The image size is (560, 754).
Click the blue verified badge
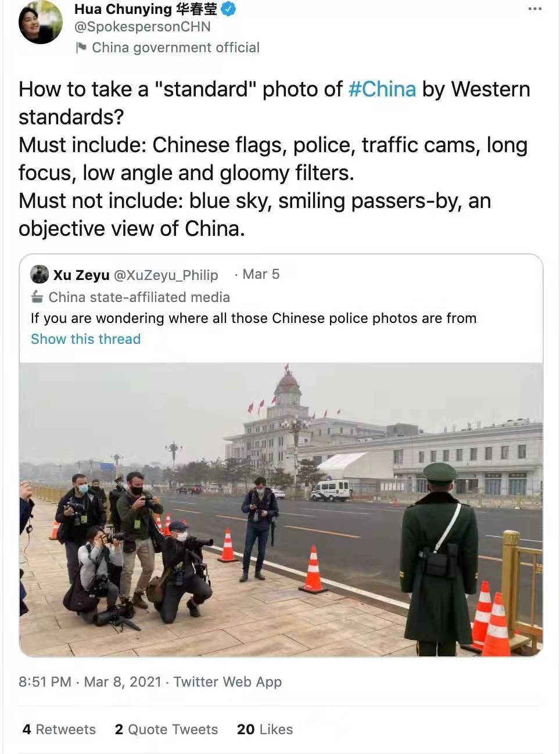(229, 9)
